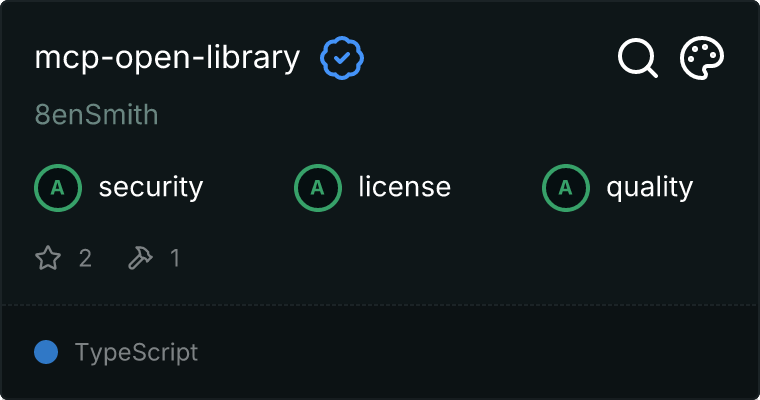Open the magnifying glass search icon
The width and height of the screenshot is (760, 400).
pyautogui.click(x=638, y=58)
